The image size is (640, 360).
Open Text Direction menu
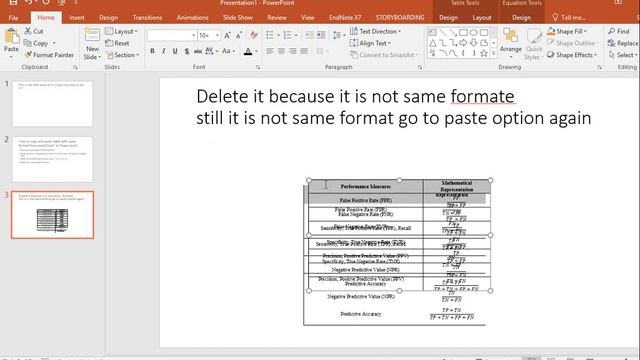[x=376, y=31]
